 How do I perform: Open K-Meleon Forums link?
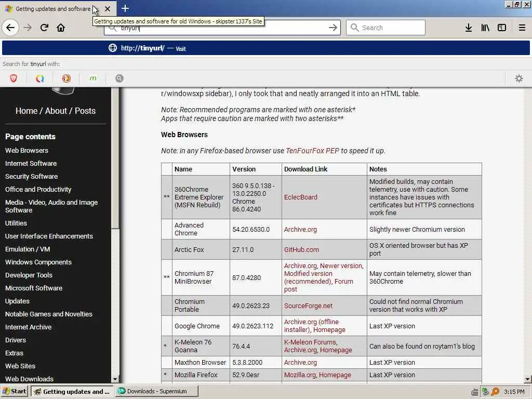(310, 342)
